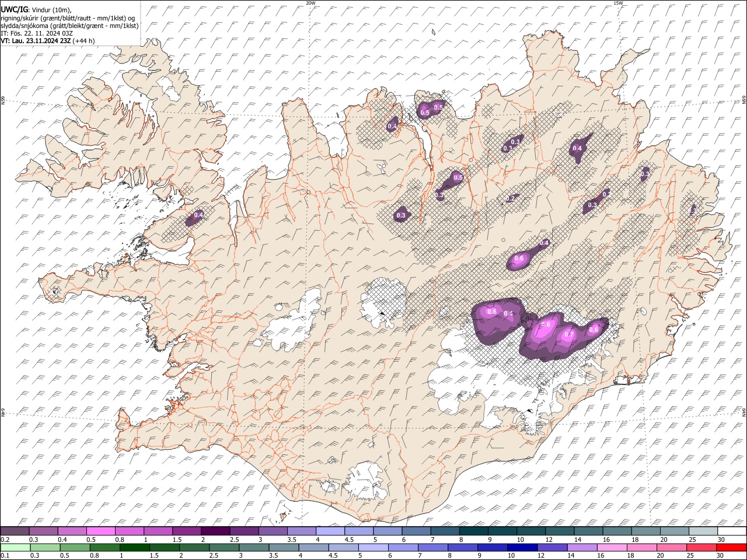747x560 pixels.
Task: Click the deep navy 10 rain legend swatch
Action: (522, 547)
